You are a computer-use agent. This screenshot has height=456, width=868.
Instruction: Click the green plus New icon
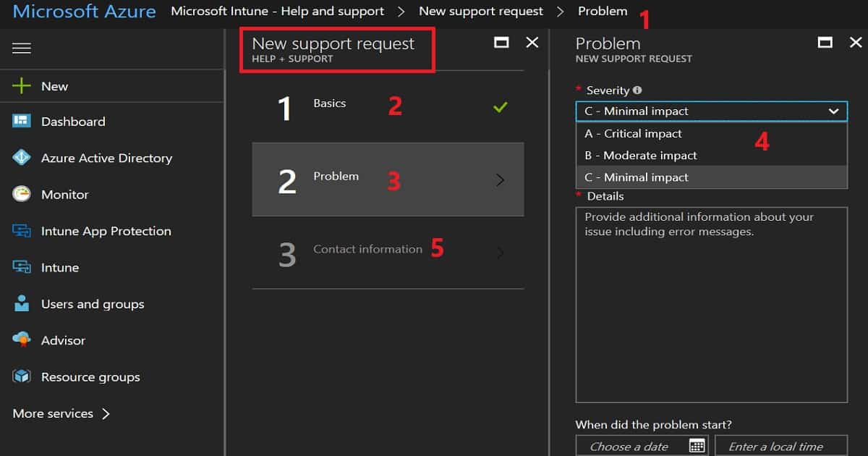(x=22, y=86)
